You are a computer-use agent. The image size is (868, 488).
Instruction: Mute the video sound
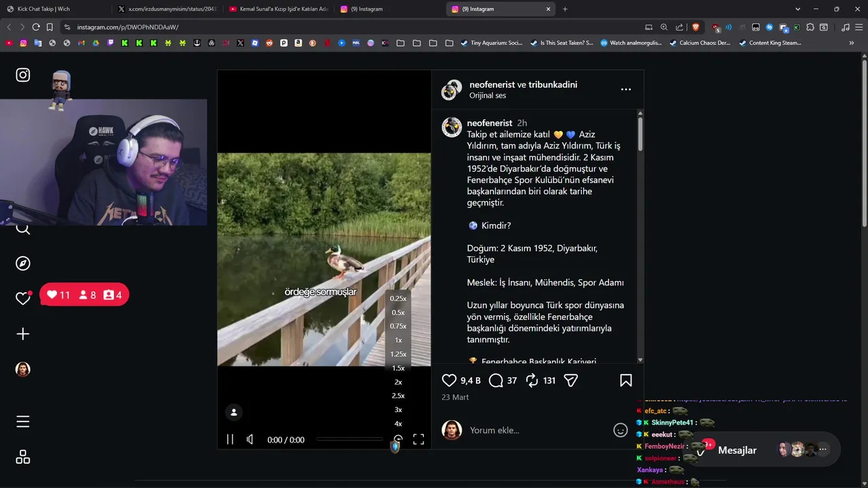point(250,439)
